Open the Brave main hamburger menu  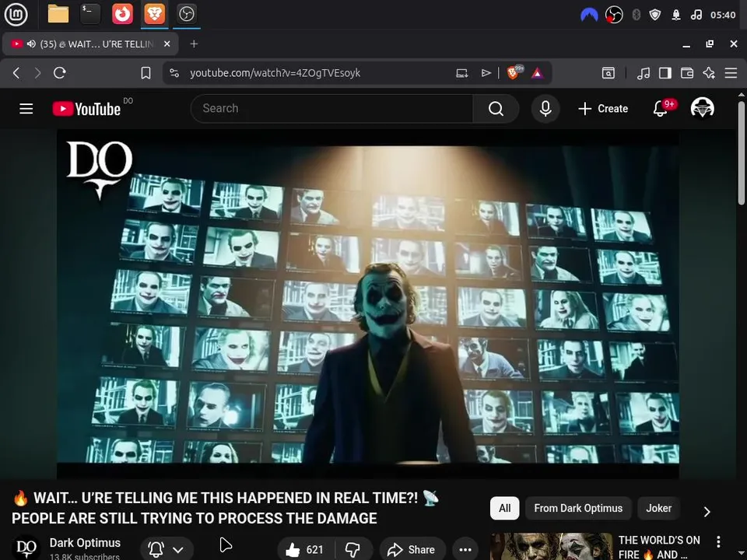pos(731,73)
